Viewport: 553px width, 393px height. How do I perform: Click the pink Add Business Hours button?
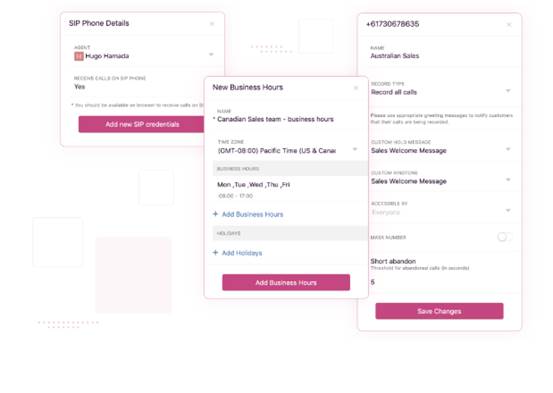pyautogui.click(x=286, y=283)
